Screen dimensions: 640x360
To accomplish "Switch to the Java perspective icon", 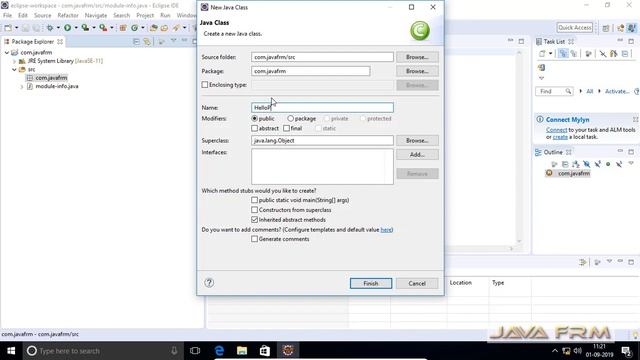I will [631, 28].
